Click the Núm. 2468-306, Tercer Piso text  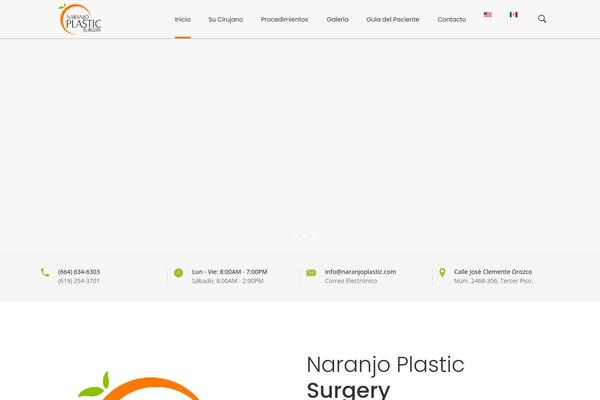coord(493,281)
